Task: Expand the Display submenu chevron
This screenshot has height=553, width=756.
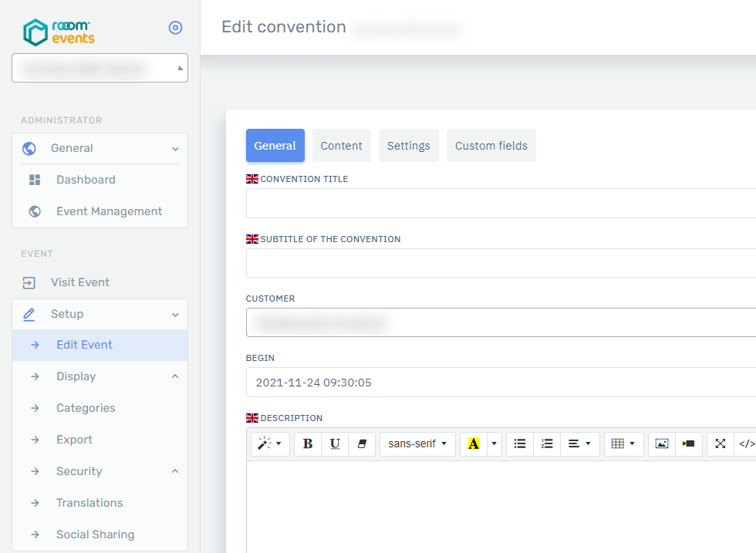Action: tap(176, 376)
